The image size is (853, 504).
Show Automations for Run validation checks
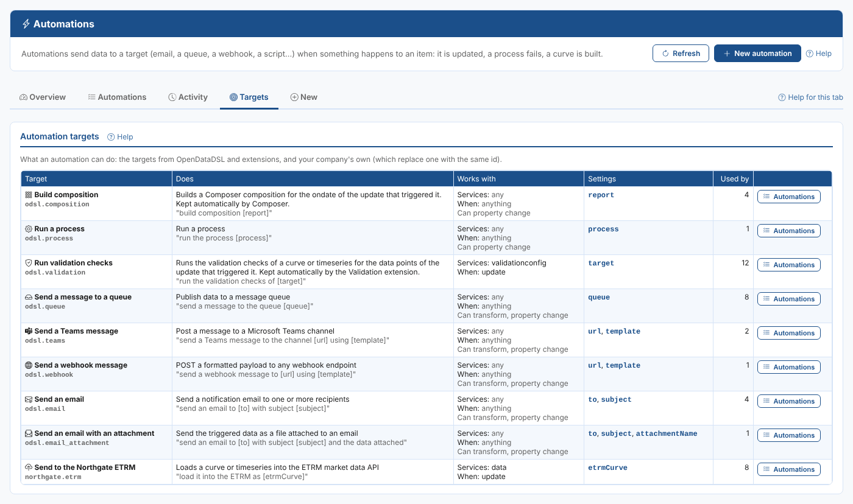(x=789, y=265)
